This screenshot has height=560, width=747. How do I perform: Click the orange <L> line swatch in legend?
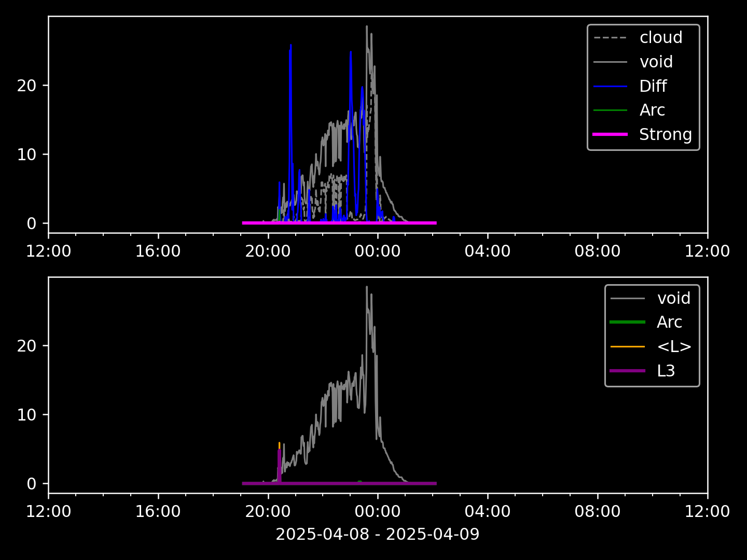[x=628, y=347]
